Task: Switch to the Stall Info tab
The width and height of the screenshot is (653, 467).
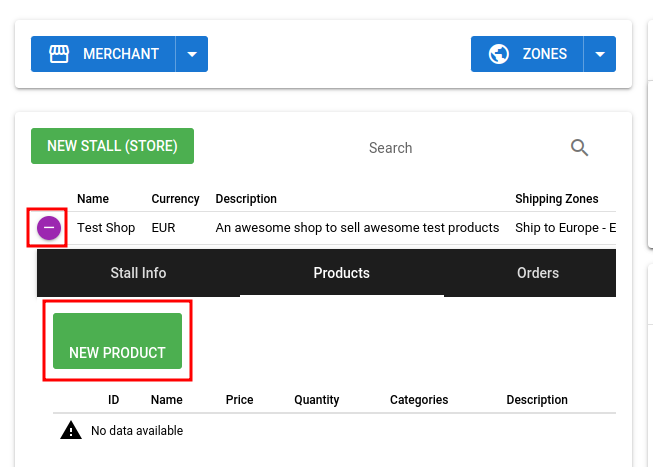Action: pyautogui.click(x=138, y=273)
